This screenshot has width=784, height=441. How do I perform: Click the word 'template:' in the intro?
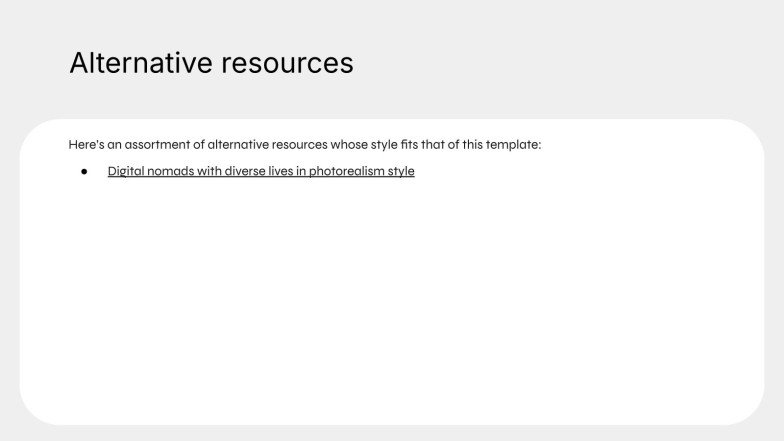[514, 145]
